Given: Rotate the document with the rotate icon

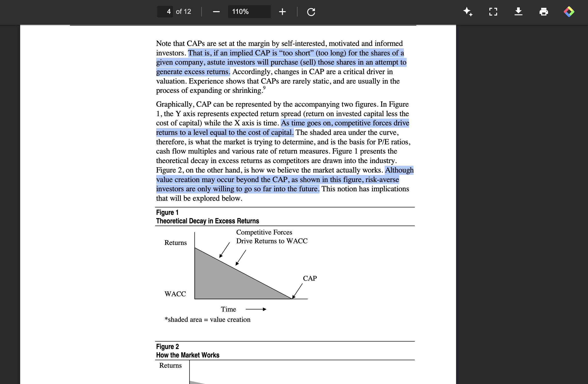Looking at the screenshot, I should (311, 12).
